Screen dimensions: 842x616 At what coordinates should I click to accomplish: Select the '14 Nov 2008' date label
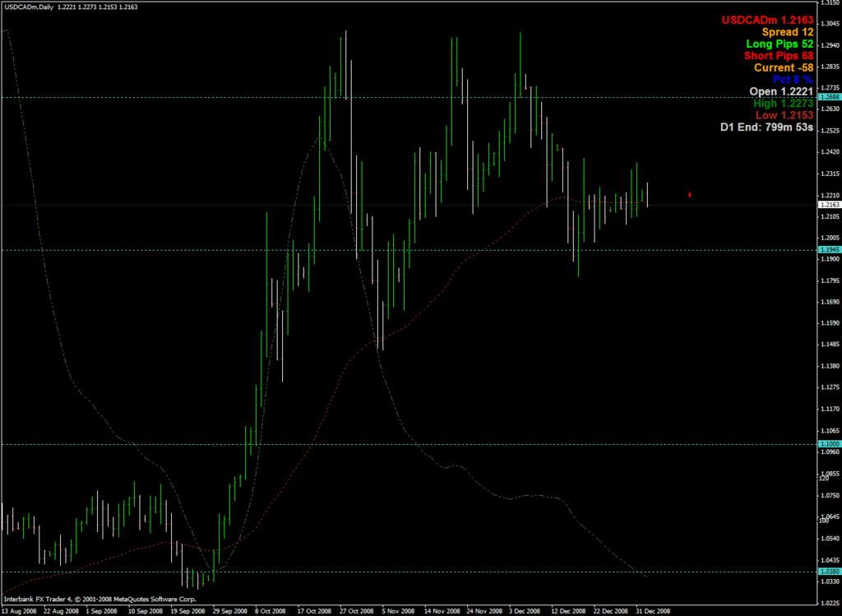click(442, 611)
